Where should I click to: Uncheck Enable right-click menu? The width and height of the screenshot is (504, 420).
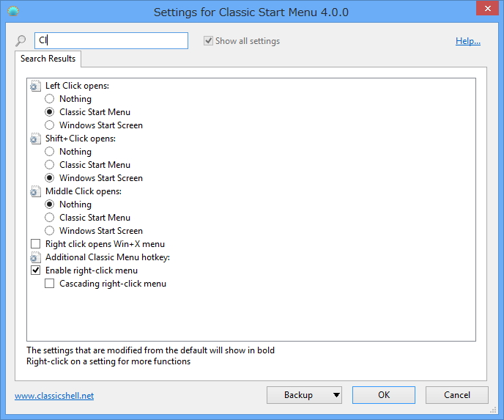pyautogui.click(x=35, y=270)
